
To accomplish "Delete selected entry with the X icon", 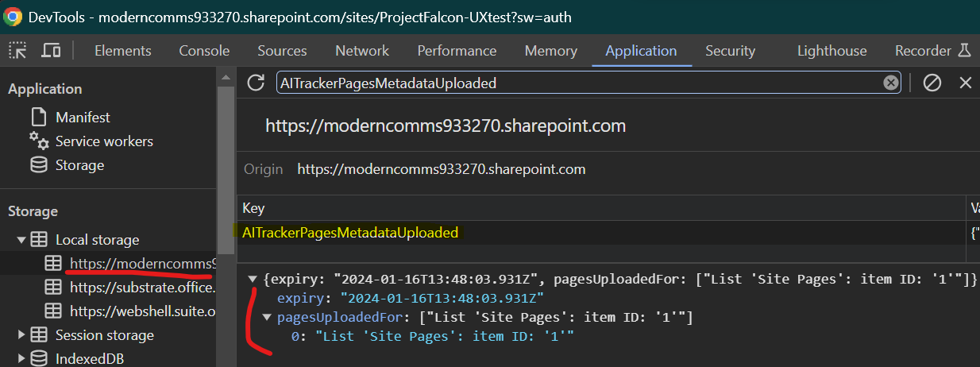I will point(966,83).
